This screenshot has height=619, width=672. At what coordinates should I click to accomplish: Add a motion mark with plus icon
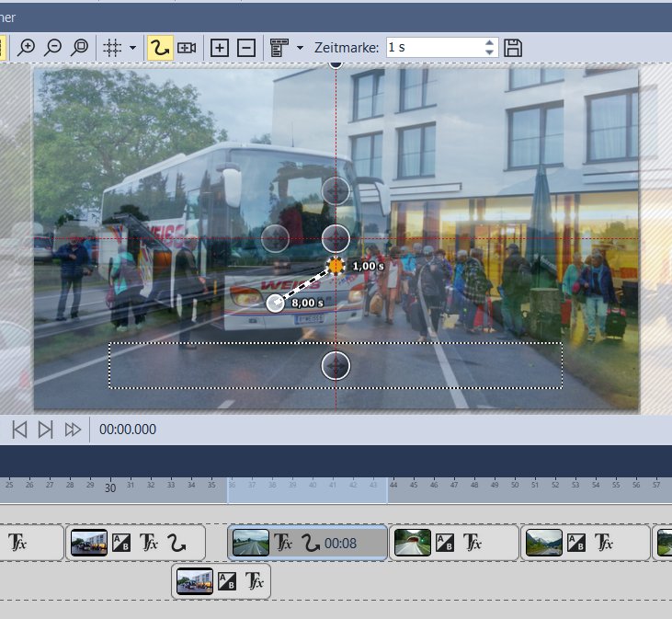219,47
